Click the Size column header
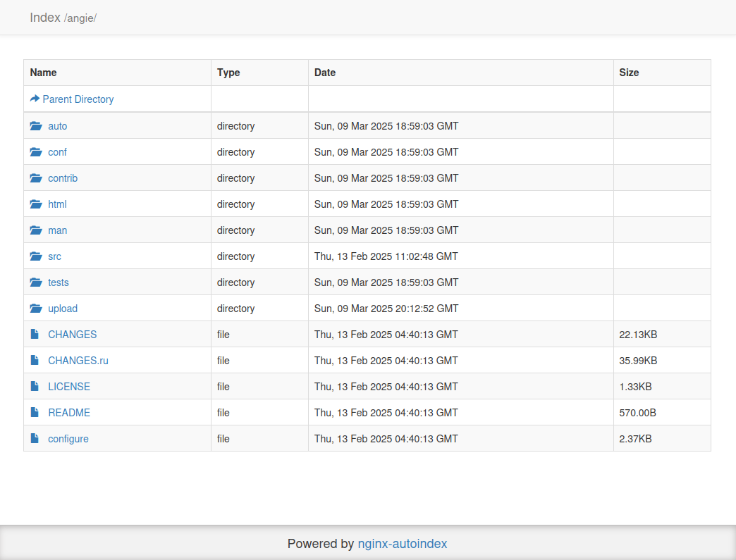Image resolution: width=736 pixels, height=560 pixels. tap(629, 73)
